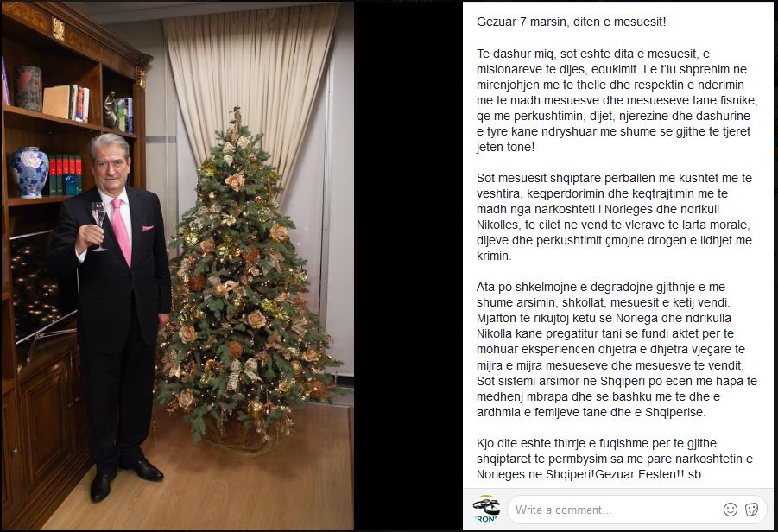Click the Gezuar Festen!! sb closing text

[x=648, y=474]
